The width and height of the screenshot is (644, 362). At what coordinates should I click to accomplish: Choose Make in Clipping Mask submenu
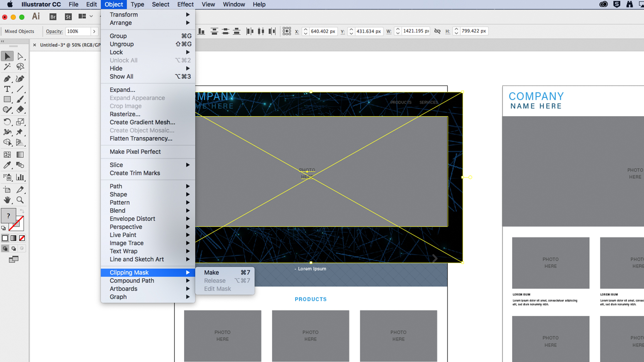tap(225, 272)
